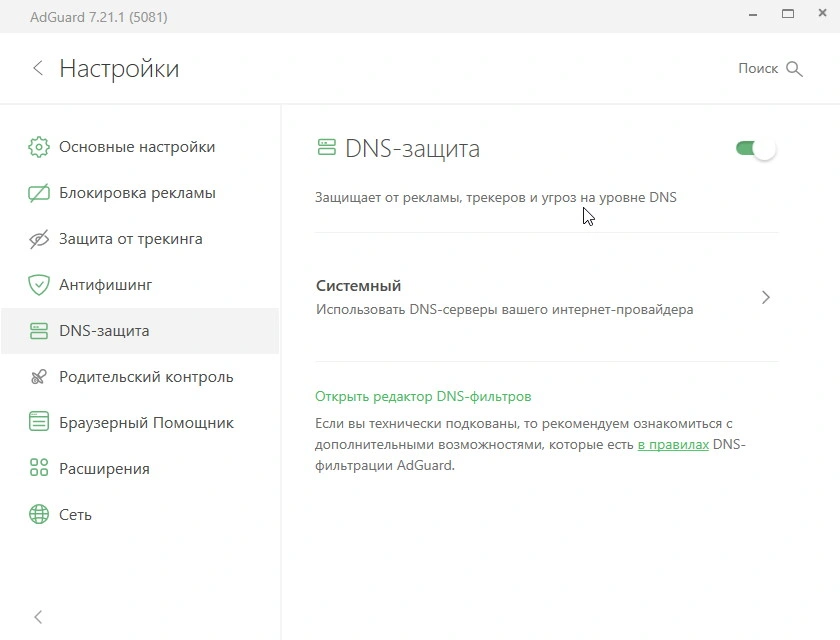Image resolution: width=840 pixels, height=640 pixels.
Task: Click the crossed-eye Защита от трекинга icon
Action: (x=39, y=239)
